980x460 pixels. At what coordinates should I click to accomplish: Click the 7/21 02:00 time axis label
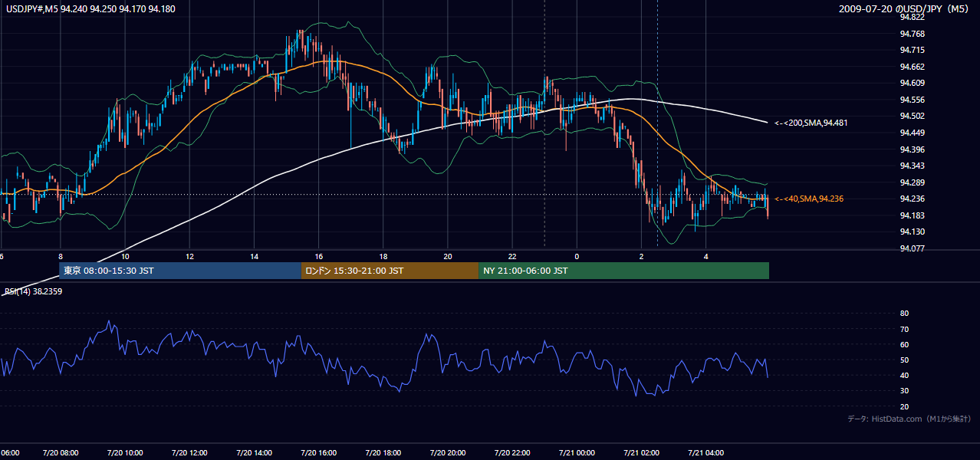point(641,453)
